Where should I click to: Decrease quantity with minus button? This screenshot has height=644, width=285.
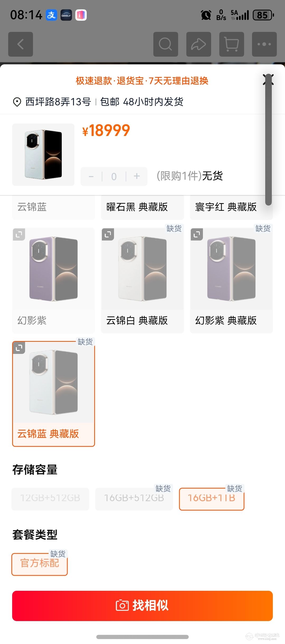tap(91, 176)
